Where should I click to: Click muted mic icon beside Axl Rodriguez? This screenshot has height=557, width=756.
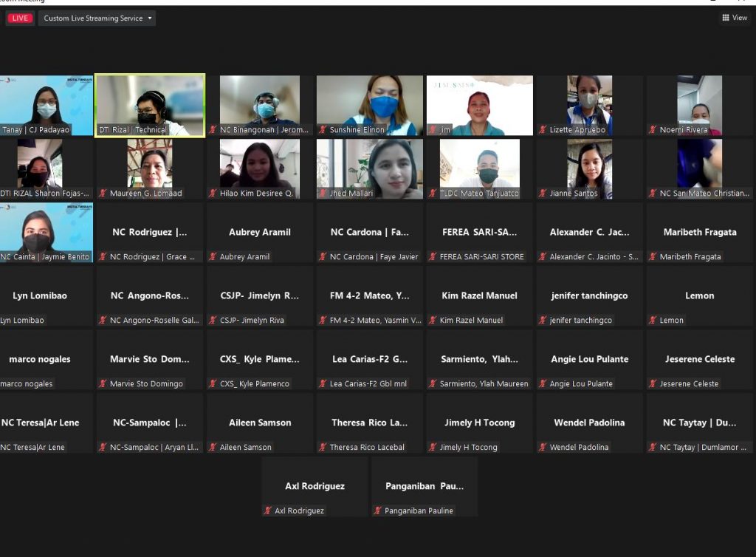click(268, 511)
